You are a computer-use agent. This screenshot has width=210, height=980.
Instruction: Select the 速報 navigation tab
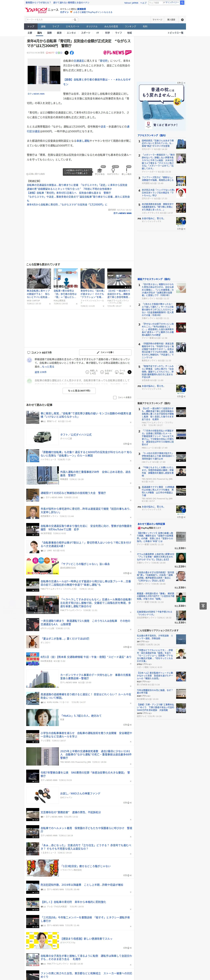coord(43,27)
